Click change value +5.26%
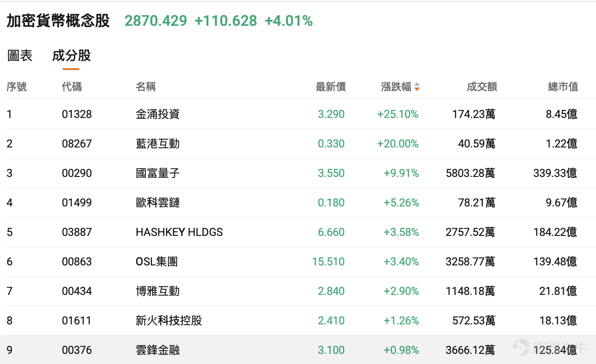Screen dimensions: 596x364 click(401, 203)
